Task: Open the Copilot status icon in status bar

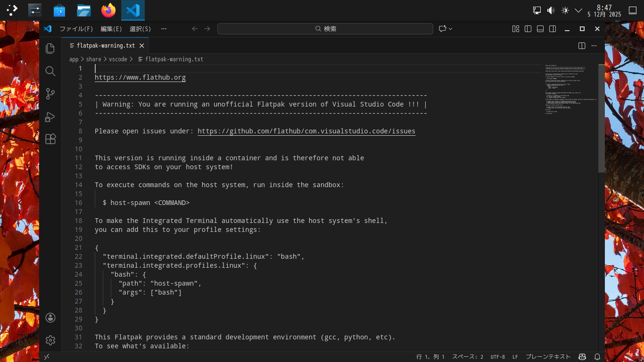Action: (583, 357)
